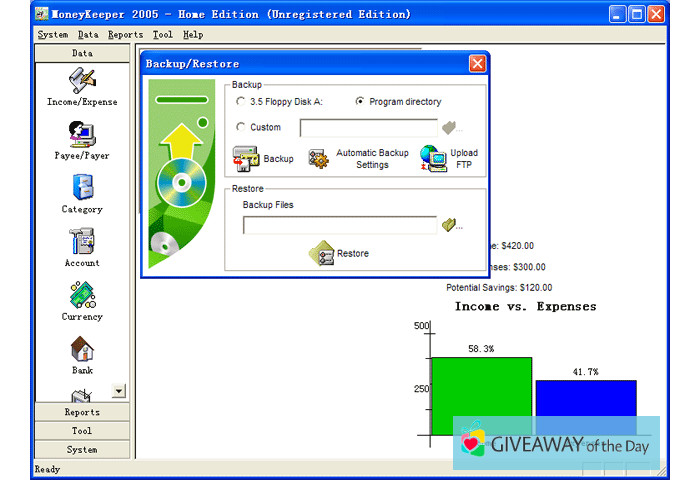
Task: Open the Reports menu in menu bar
Action: tap(125, 34)
